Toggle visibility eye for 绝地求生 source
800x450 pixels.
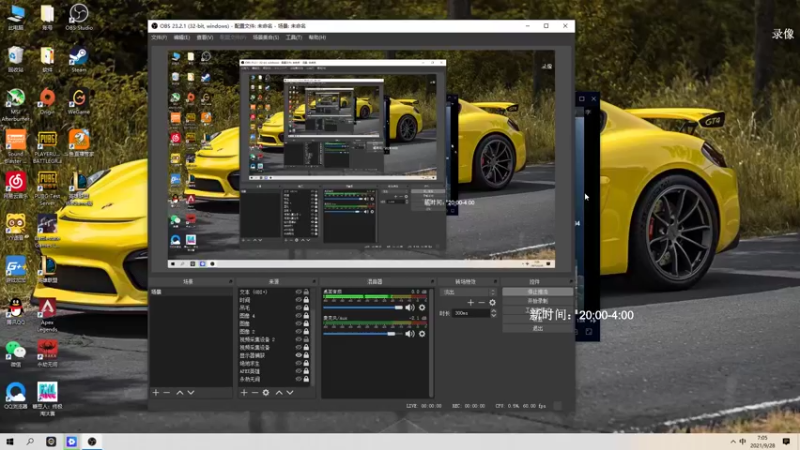pyautogui.click(x=298, y=363)
